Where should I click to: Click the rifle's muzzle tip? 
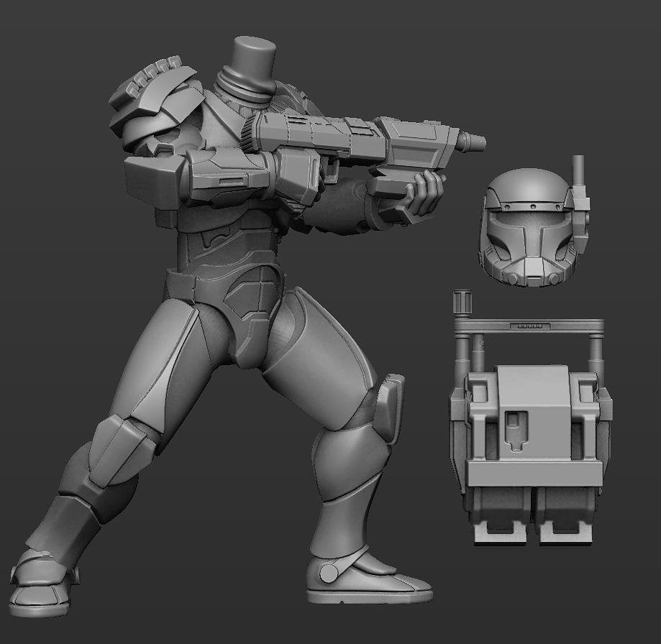pyautogui.click(x=475, y=142)
